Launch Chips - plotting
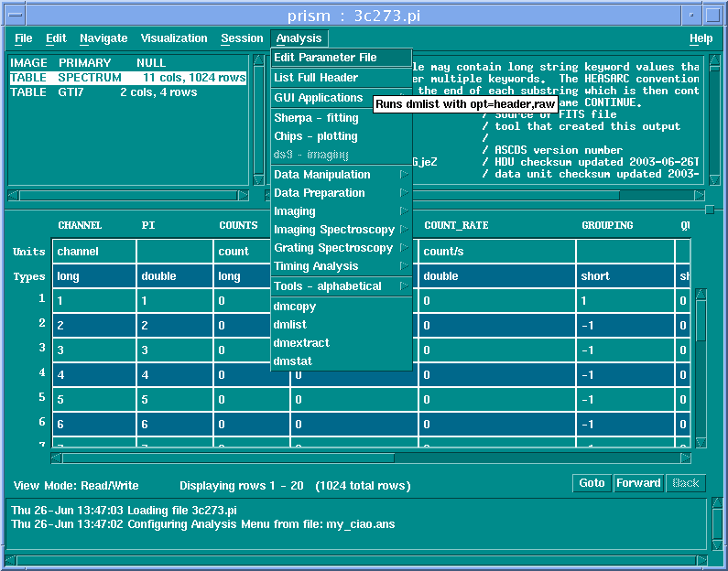Image resolution: width=728 pixels, height=571 pixels. pos(342,136)
